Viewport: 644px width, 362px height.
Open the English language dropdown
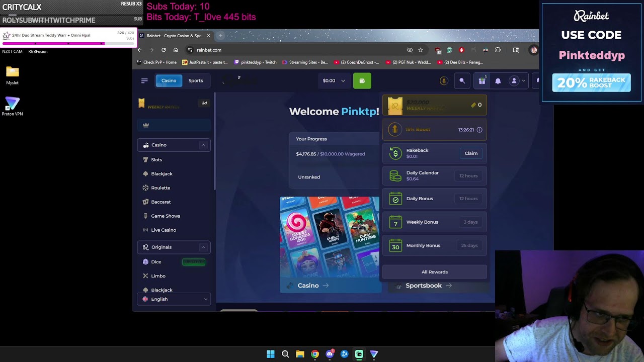click(x=174, y=299)
